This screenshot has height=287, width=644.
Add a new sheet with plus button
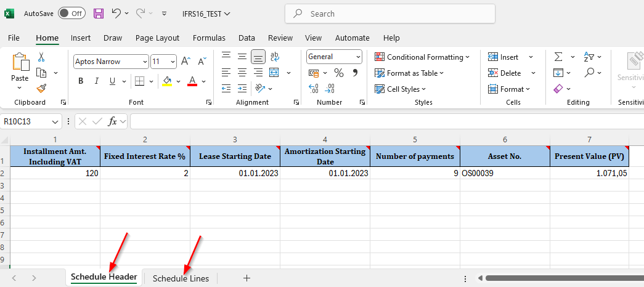point(247,278)
